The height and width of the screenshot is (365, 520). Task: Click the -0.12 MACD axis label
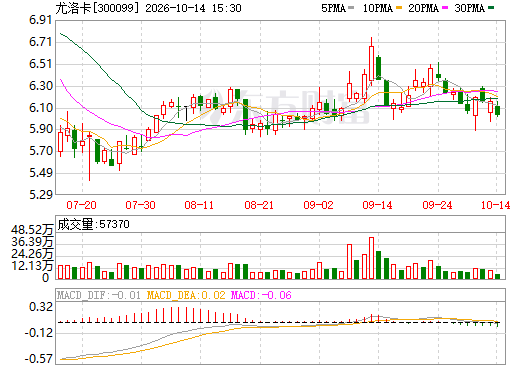38,333
